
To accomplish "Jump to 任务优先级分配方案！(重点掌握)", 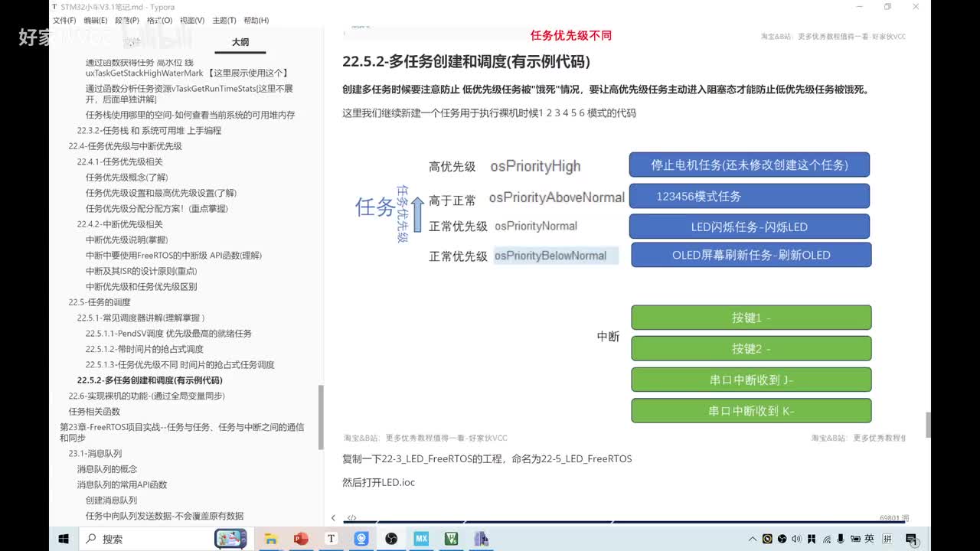I will [x=157, y=208].
